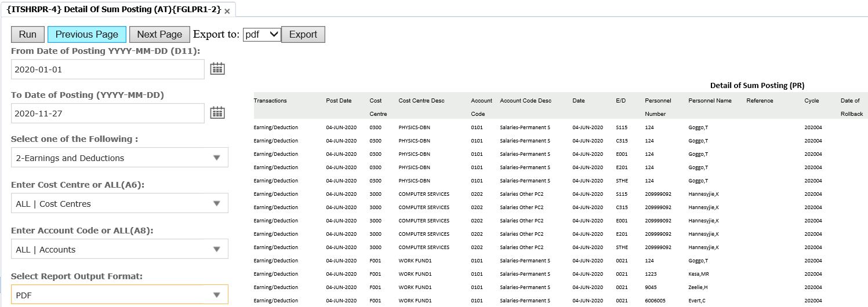The image size is (868, 307).
Task: Click the Export button
Action: [303, 34]
